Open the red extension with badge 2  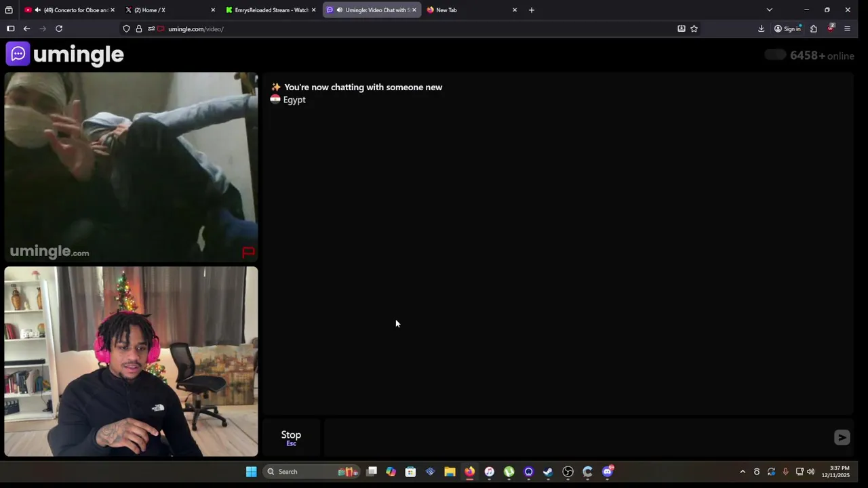[831, 28]
